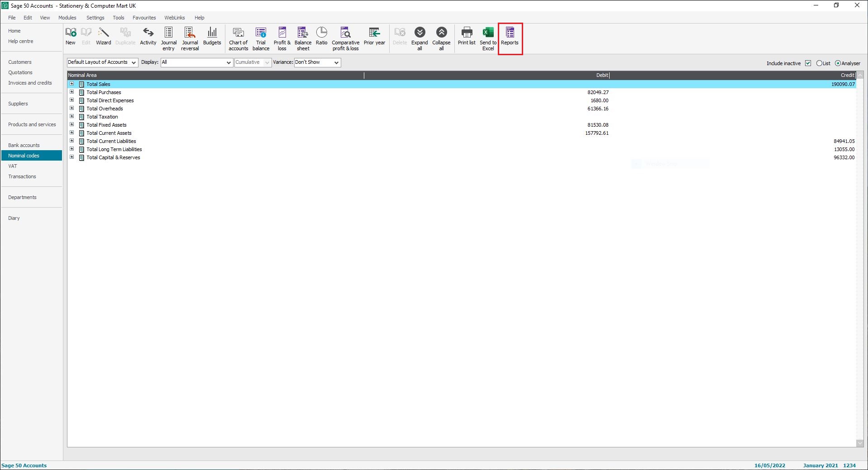The width and height of the screenshot is (868, 470).
Task: Click the list scrollbar down arrow
Action: click(x=860, y=443)
